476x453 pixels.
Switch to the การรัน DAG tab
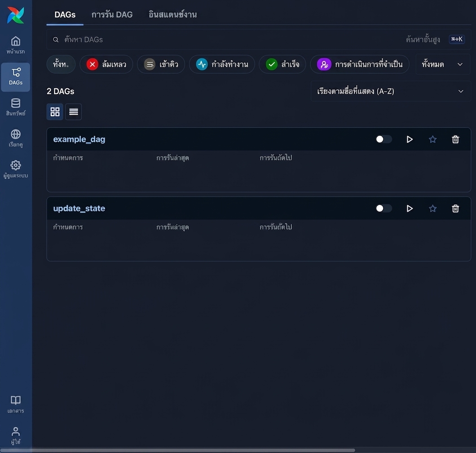point(112,14)
